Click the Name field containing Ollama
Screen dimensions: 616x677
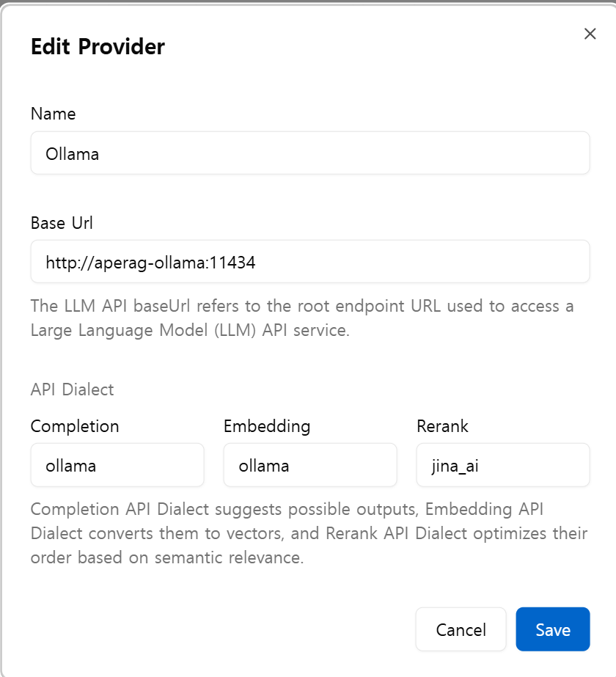pos(310,153)
